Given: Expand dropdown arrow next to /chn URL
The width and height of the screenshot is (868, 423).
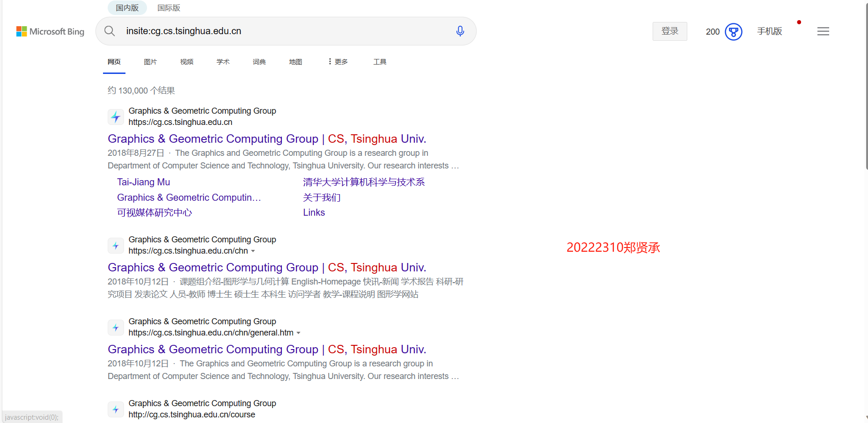Looking at the screenshot, I should tap(253, 251).
